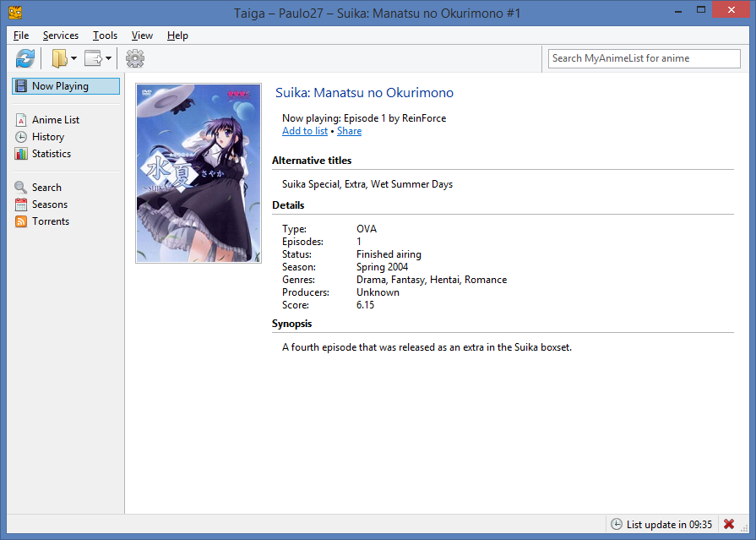Maximize the Taiga window
The image size is (756, 540).
point(700,10)
